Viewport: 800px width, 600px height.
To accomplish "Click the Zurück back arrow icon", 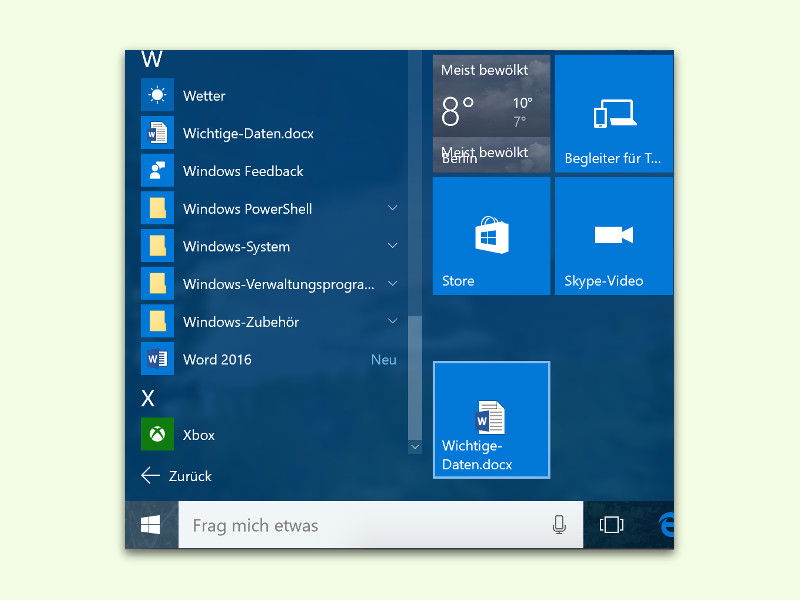I will click(150, 476).
